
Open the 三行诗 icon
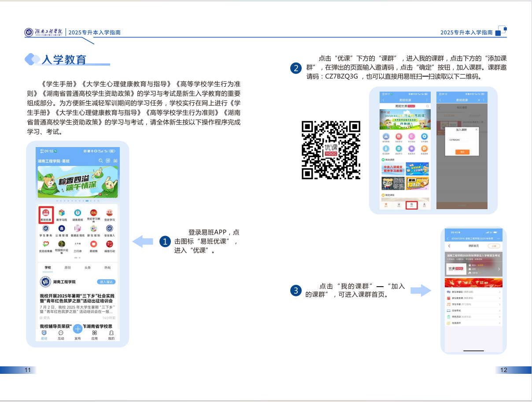78,244
